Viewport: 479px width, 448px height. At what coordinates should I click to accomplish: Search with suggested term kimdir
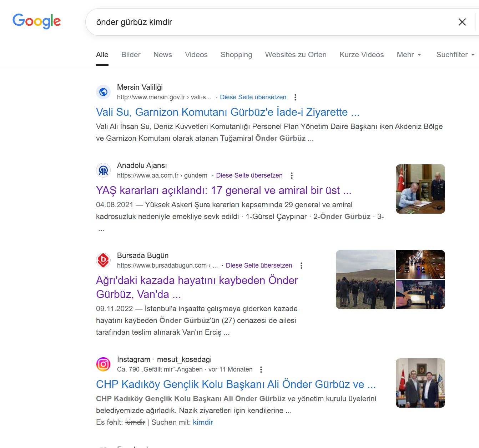click(x=203, y=422)
